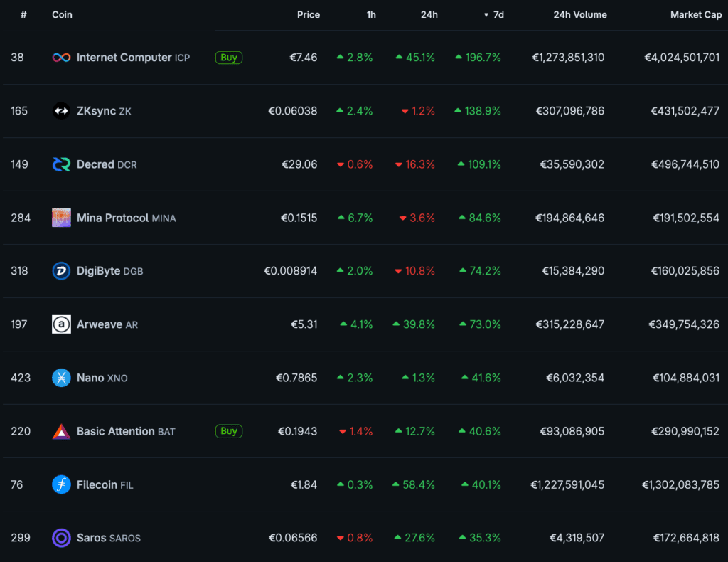Sort coins by Market Cap
The width and height of the screenshot is (728, 562).
696,14
